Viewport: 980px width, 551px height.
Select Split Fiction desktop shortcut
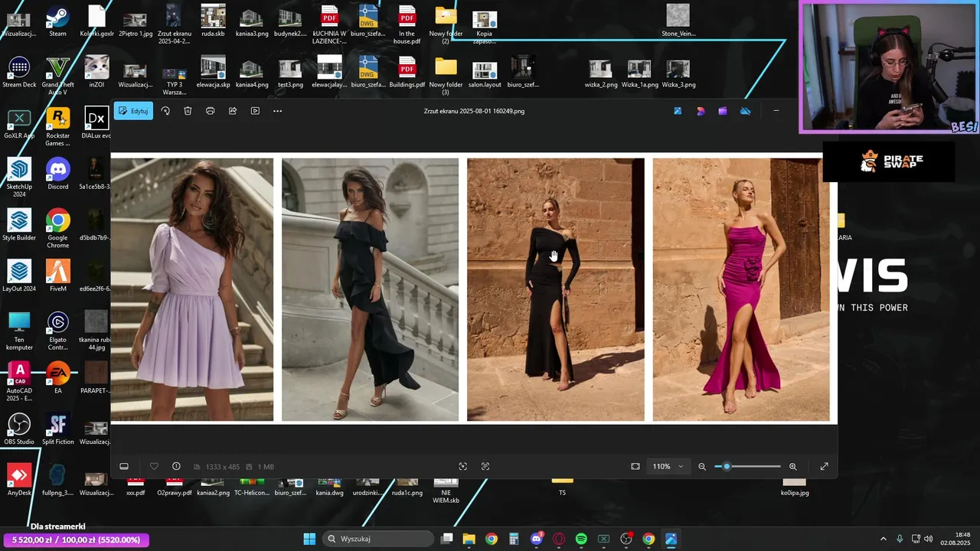[58, 429]
